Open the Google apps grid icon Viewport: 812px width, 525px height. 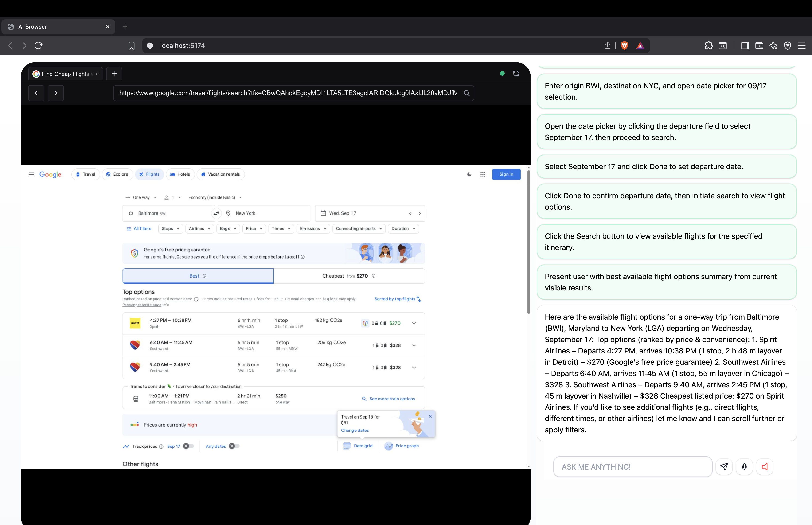483,175
